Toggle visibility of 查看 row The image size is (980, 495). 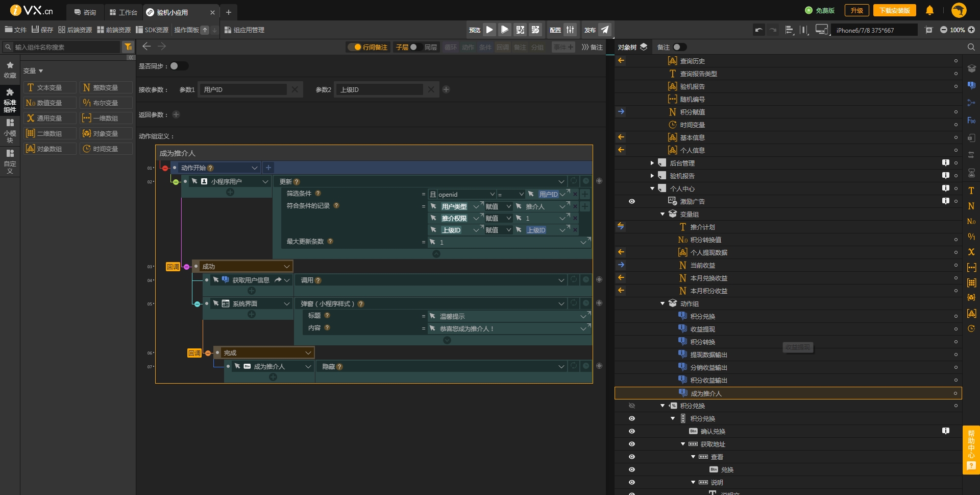632,457
